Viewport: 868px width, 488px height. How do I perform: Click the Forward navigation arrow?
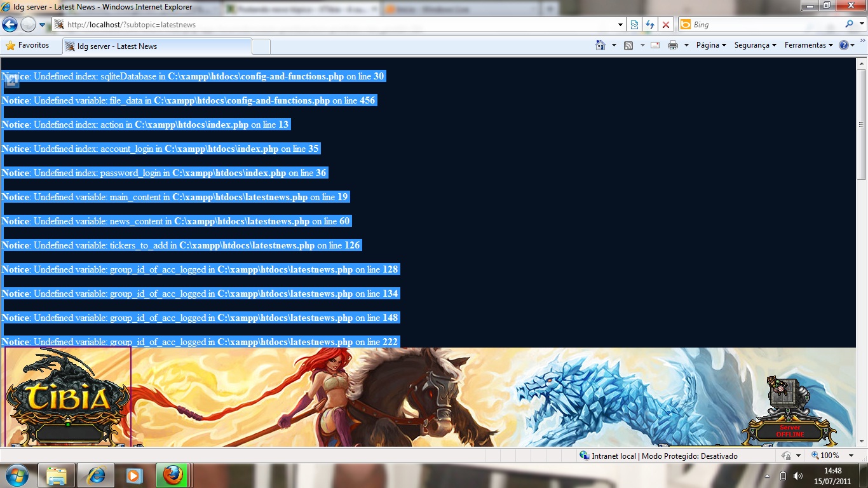(x=28, y=25)
